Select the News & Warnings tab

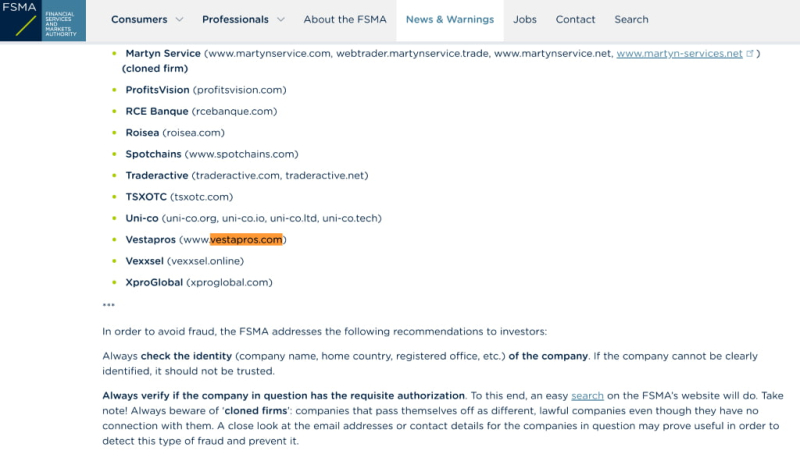[x=450, y=19]
